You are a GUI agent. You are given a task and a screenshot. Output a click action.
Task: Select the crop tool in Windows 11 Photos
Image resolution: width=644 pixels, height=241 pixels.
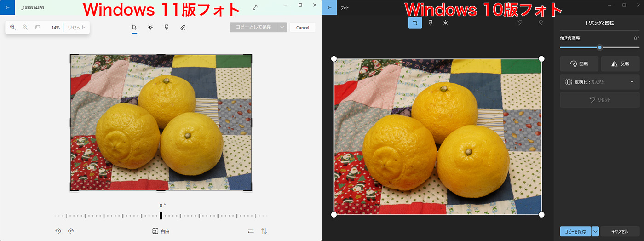(134, 28)
